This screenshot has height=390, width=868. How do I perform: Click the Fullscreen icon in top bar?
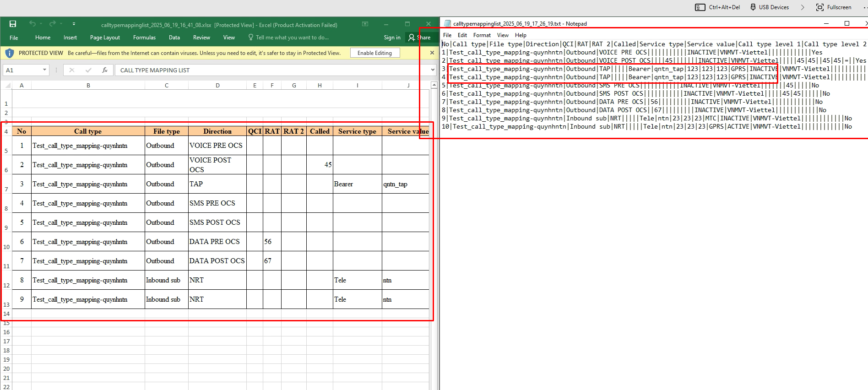coord(820,7)
